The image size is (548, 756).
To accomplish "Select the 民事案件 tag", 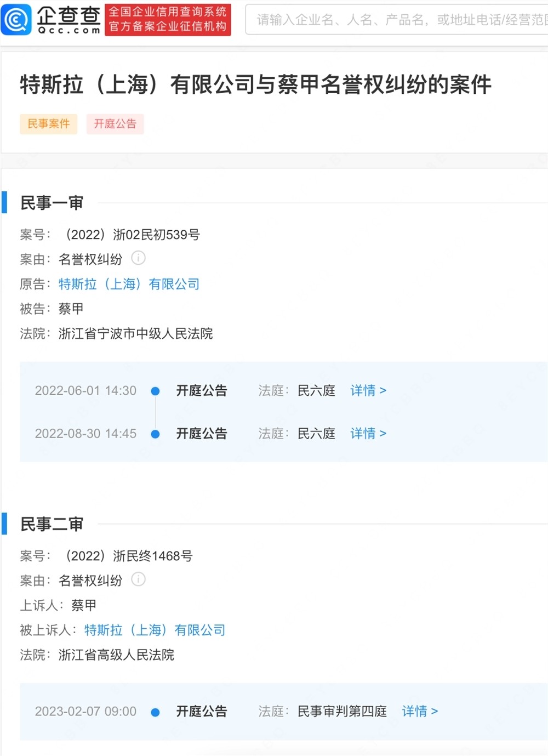I will pos(49,124).
